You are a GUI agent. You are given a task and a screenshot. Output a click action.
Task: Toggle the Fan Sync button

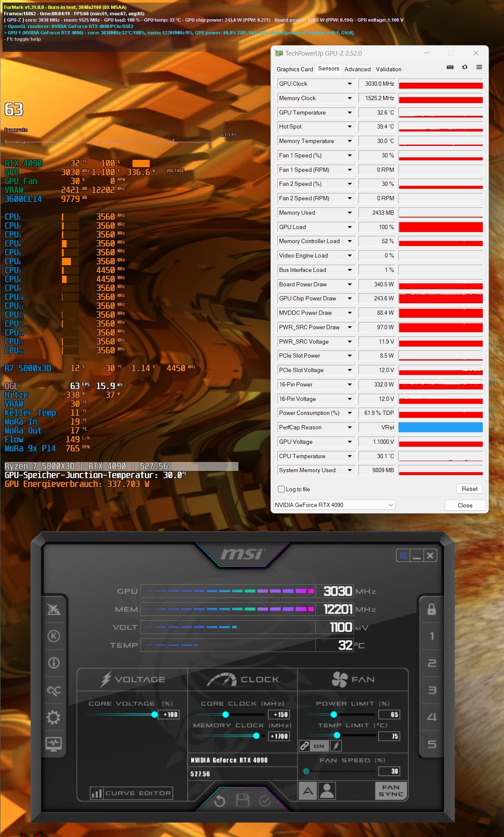(x=391, y=791)
